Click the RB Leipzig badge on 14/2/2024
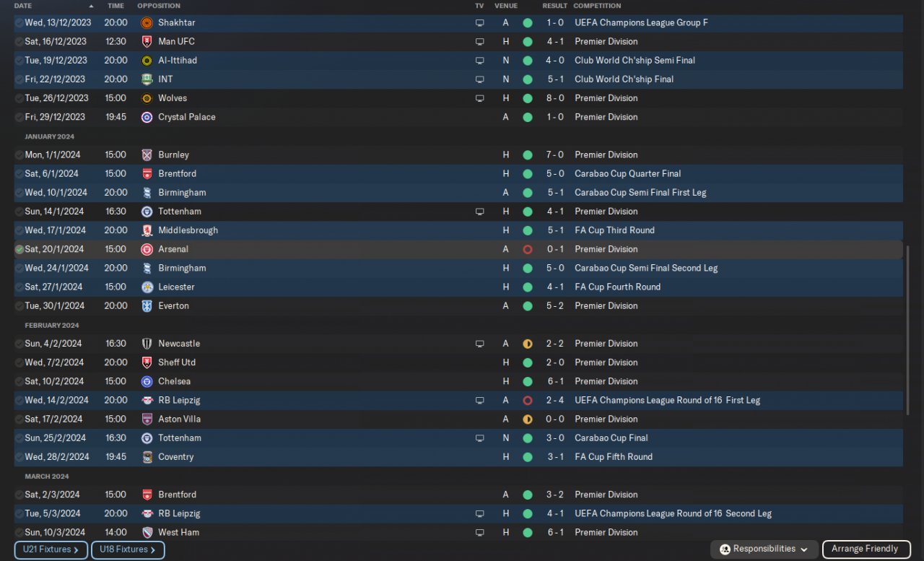This screenshot has width=924, height=561. pyautogui.click(x=147, y=400)
